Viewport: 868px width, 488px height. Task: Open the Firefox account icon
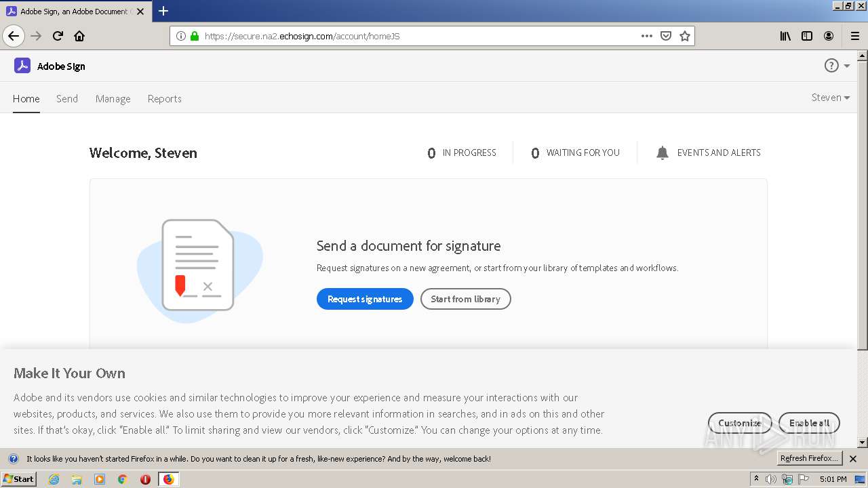[829, 36]
